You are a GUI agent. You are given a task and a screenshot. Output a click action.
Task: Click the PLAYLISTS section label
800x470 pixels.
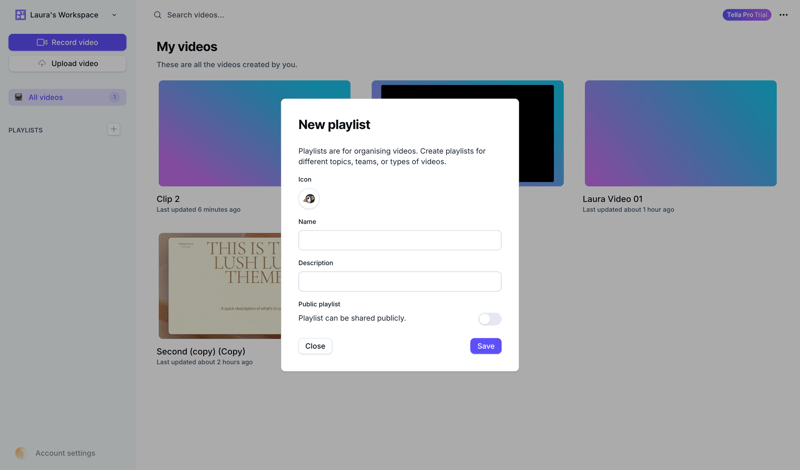26,130
